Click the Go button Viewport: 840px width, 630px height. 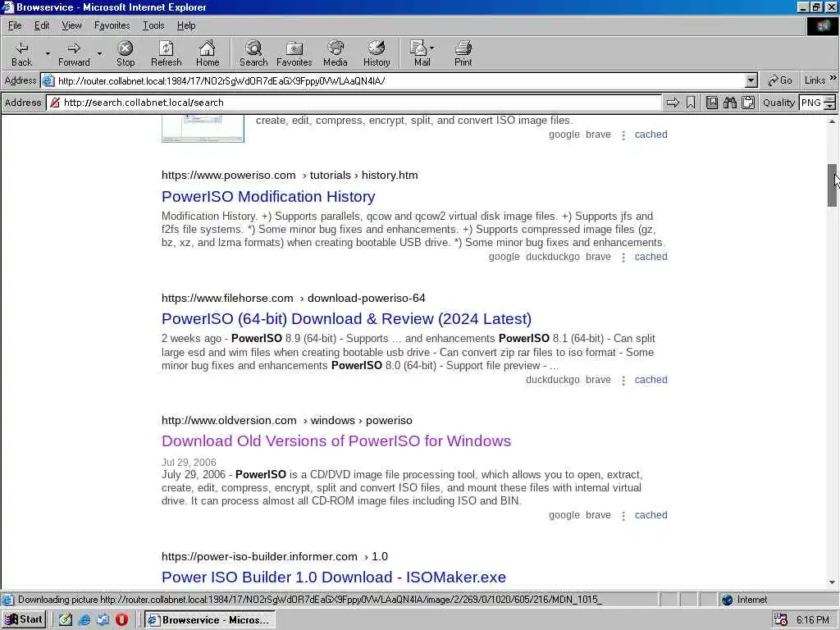pos(779,81)
